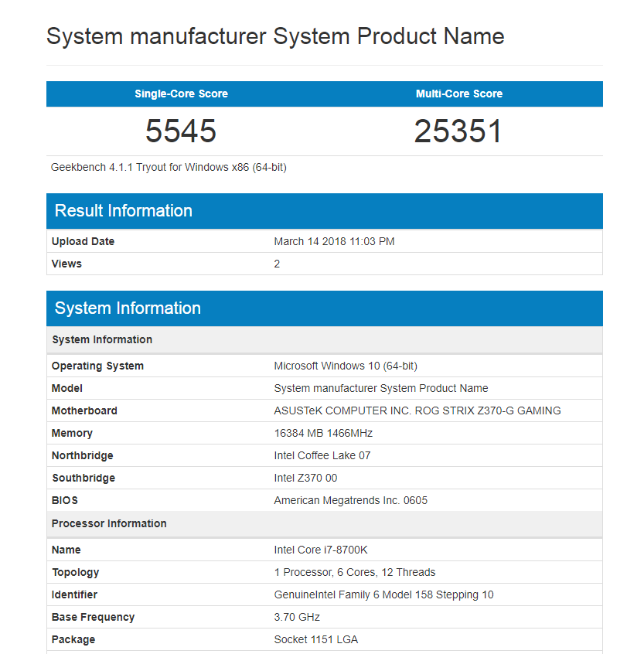Click the Northbridge label
The height and width of the screenshot is (654, 644).
click(x=82, y=456)
